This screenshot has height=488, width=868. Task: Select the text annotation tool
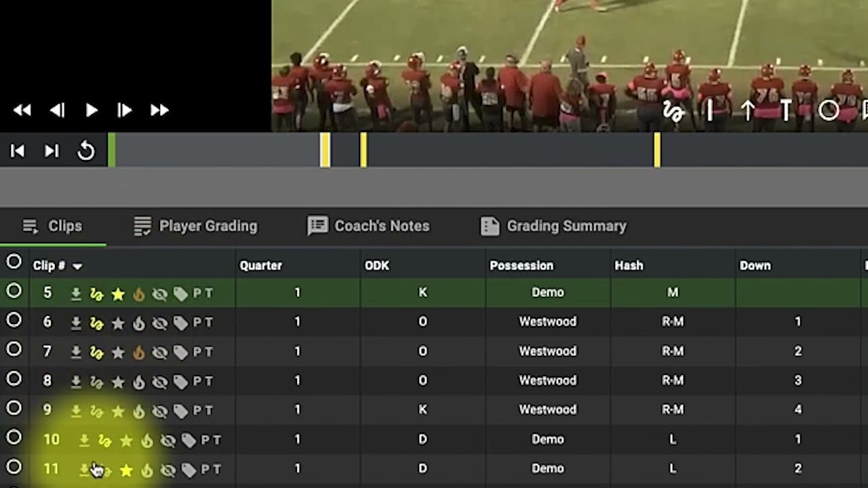[x=786, y=110]
